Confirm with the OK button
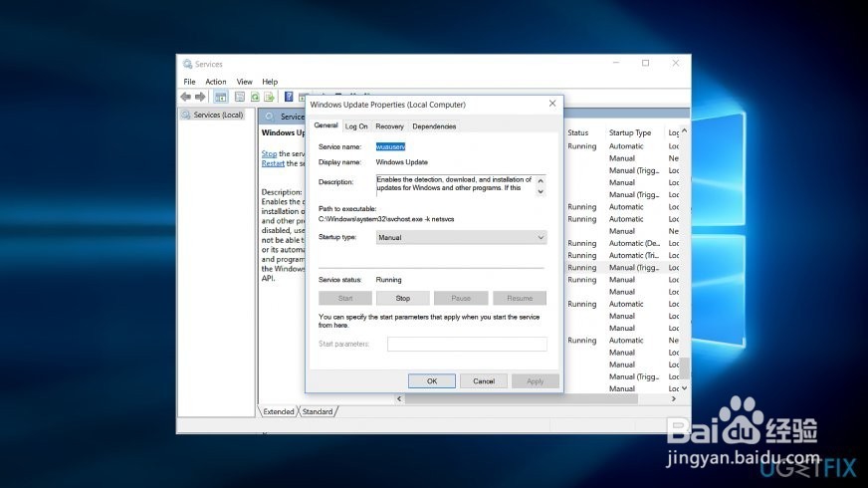 [x=432, y=381]
